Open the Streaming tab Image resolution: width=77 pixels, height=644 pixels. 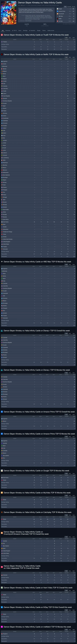coord(8,30)
